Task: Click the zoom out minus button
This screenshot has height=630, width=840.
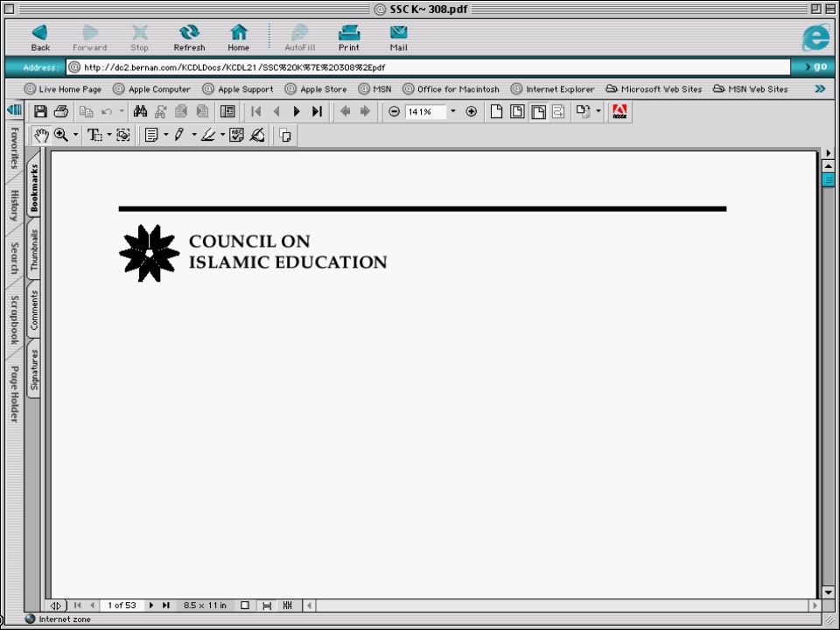Action: pos(394,111)
